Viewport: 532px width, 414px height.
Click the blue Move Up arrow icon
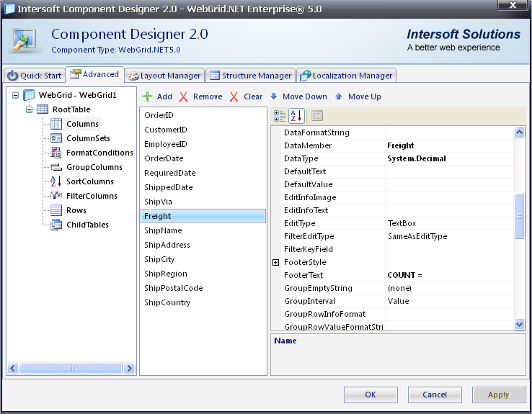click(338, 96)
